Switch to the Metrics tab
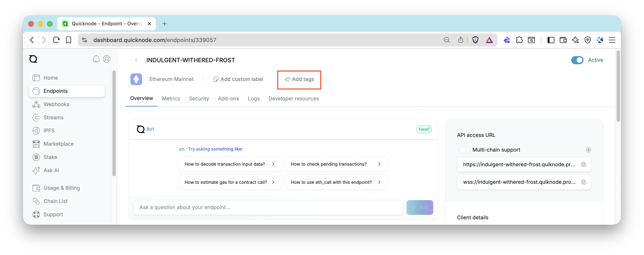This screenshot has width=644, height=255. pyautogui.click(x=171, y=99)
